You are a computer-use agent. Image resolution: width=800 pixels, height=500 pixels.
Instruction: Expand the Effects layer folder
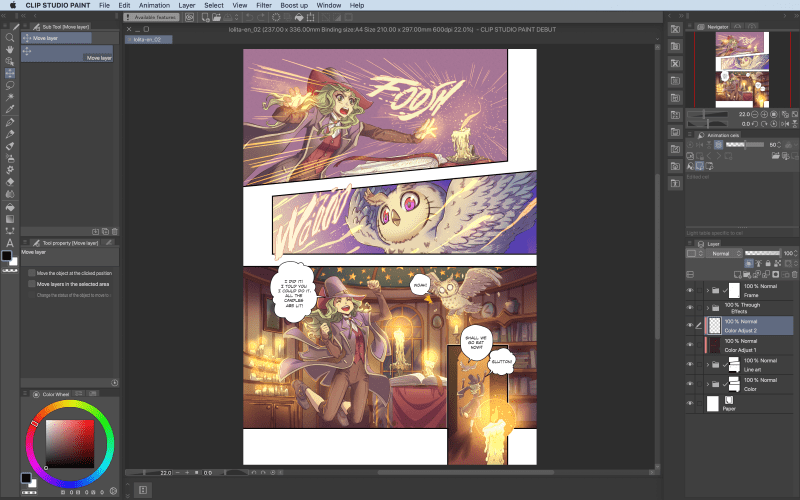tap(707, 308)
